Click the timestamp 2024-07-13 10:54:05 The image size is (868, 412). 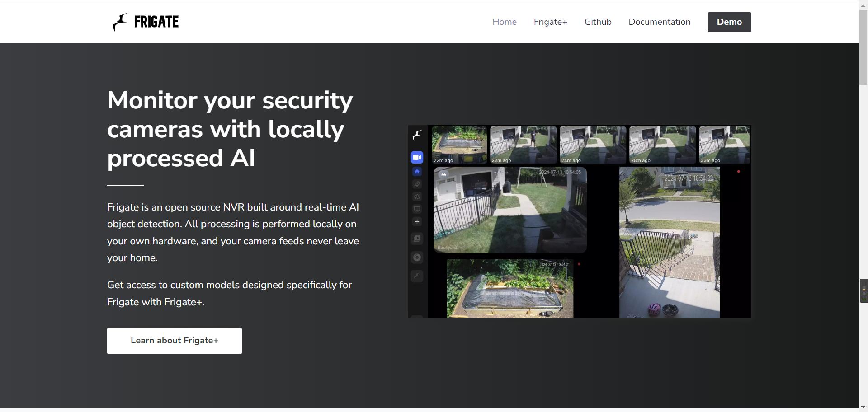560,172
